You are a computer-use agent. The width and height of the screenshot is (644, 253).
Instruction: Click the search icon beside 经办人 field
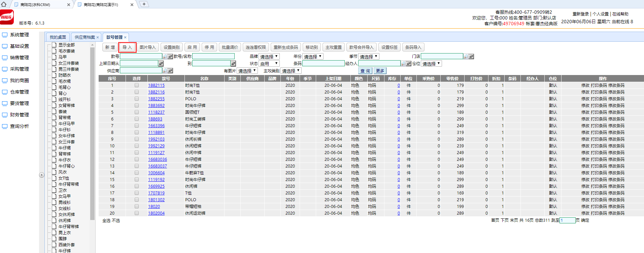403,64
